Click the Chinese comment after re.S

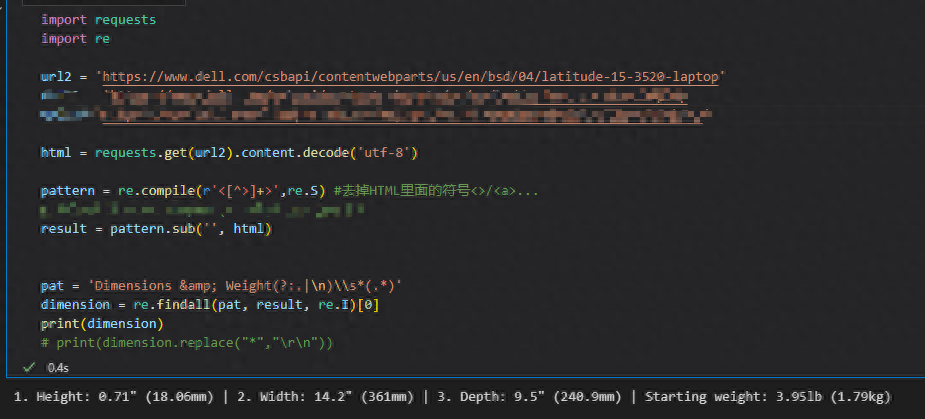(x=437, y=190)
